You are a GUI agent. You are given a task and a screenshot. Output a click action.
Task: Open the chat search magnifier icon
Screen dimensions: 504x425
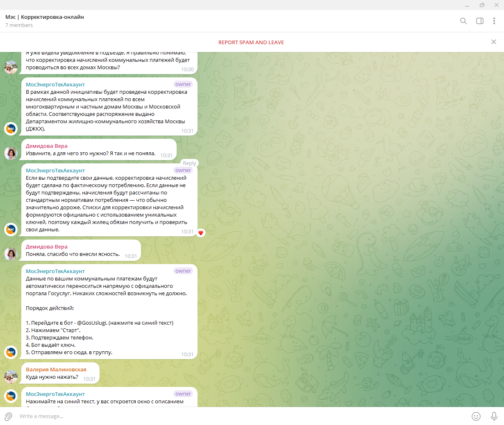point(463,21)
